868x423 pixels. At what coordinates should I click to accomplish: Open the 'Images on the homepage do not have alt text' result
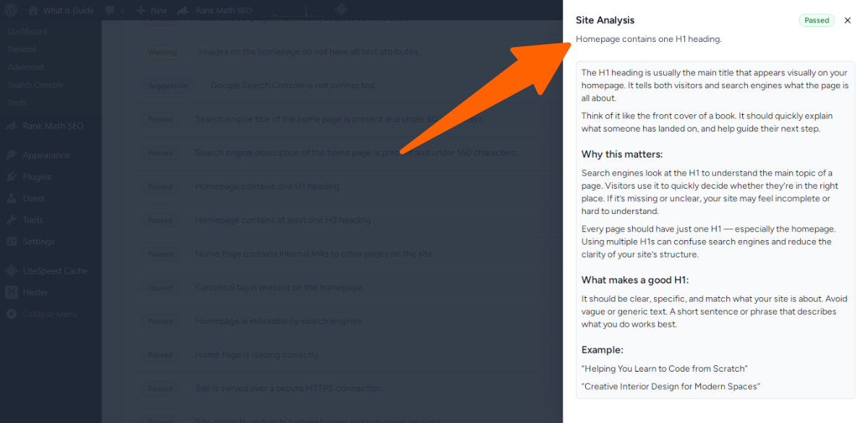pos(309,52)
